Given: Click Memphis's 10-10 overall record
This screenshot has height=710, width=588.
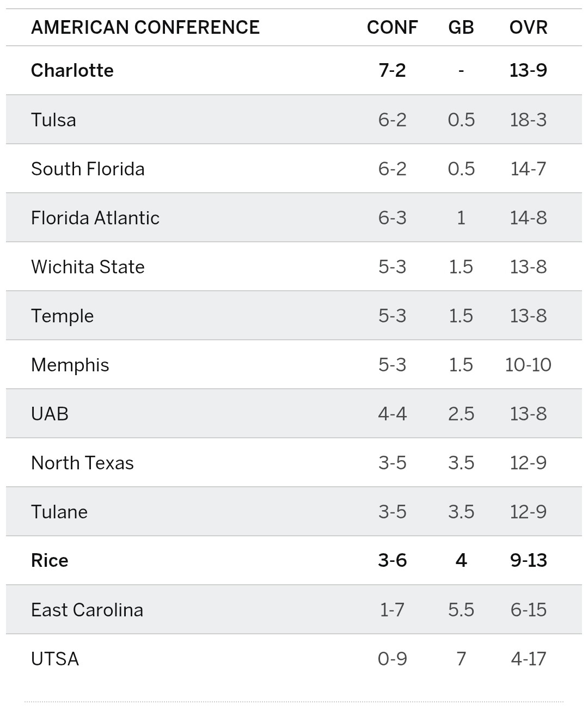Looking at the screenshot, I should click(x=528, y=365).
